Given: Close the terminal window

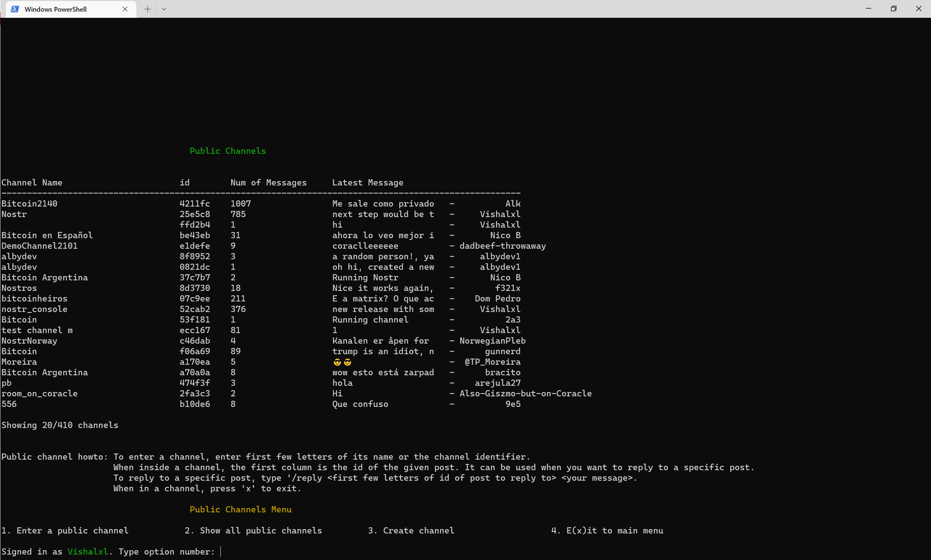Looking at the screenshot, I should (x=919, y=9).
